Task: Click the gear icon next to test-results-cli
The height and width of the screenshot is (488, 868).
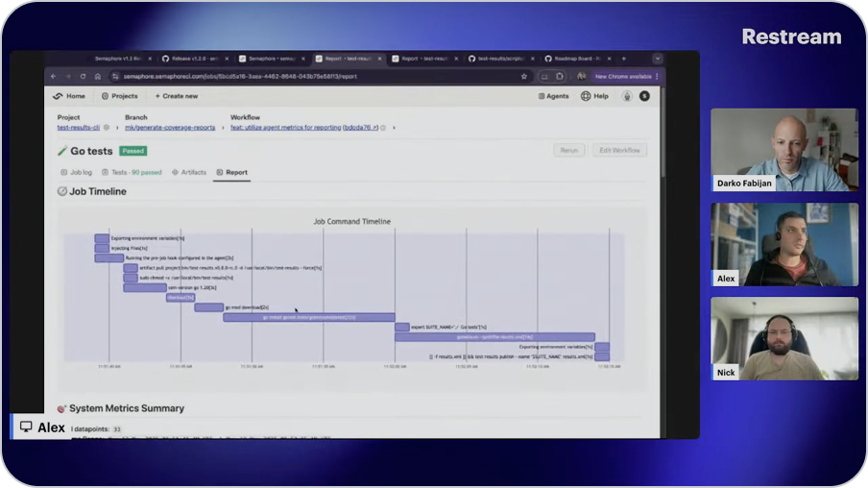Action: [x=107, y=128]
